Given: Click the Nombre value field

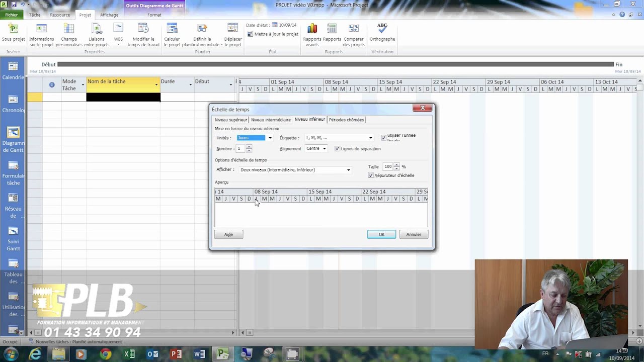Looking at the screenshot, I should (241, 149).
